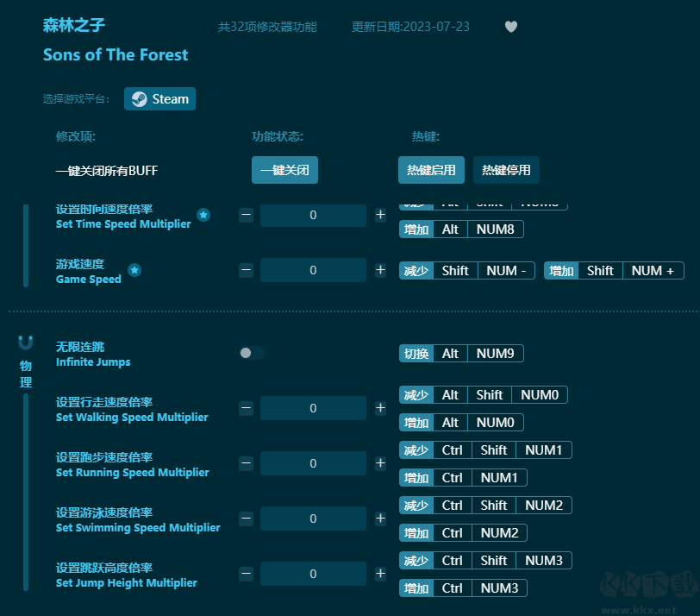Click the 增加 Ctrl NUM1 hotkey
Screen dimensions: 700x616
463,477
